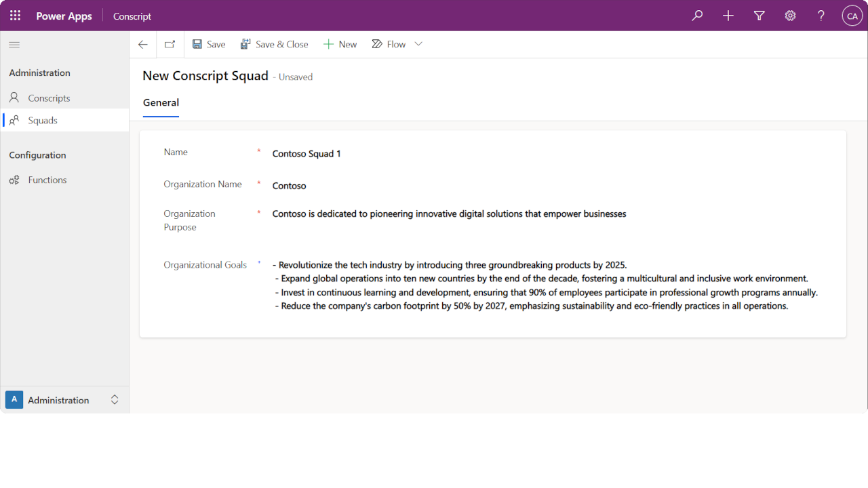Image resolution: width=868 pixels, height=488 pixels.
Task: Open the settings gear icon
Action: pos(790,16)
